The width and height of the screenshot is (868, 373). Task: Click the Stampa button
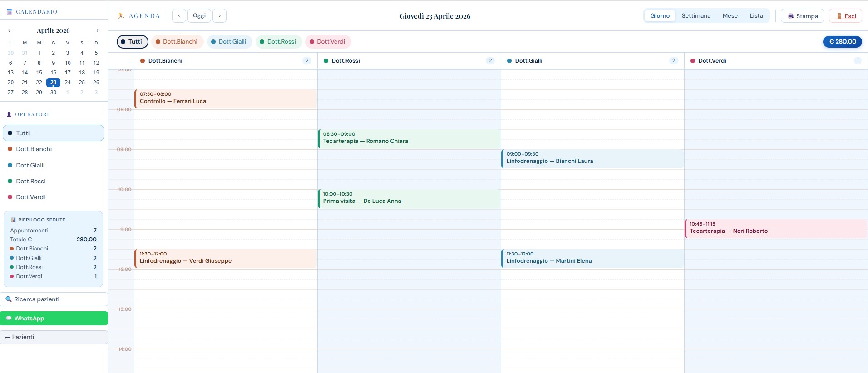802,16
